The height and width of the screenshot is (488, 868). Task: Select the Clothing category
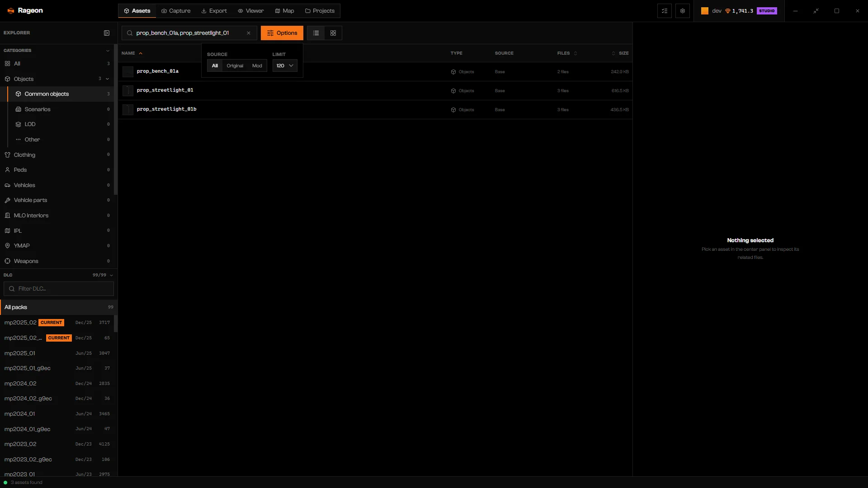click(x=57, y=155)
